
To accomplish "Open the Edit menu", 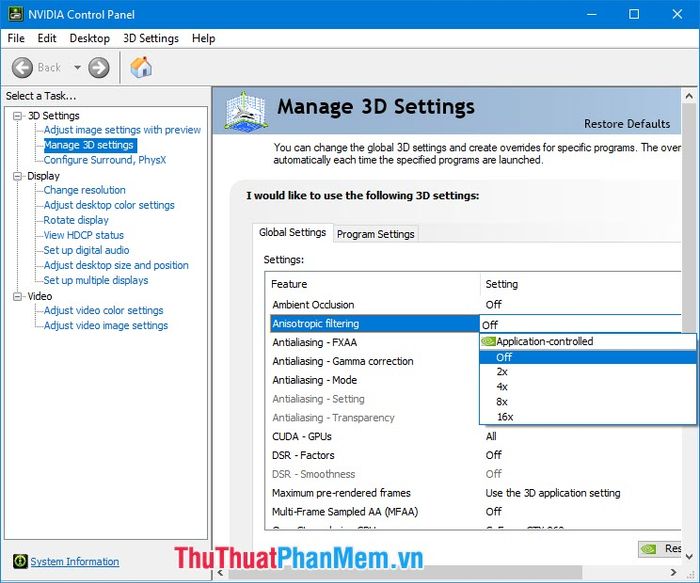I will click(x=47, y=38).
